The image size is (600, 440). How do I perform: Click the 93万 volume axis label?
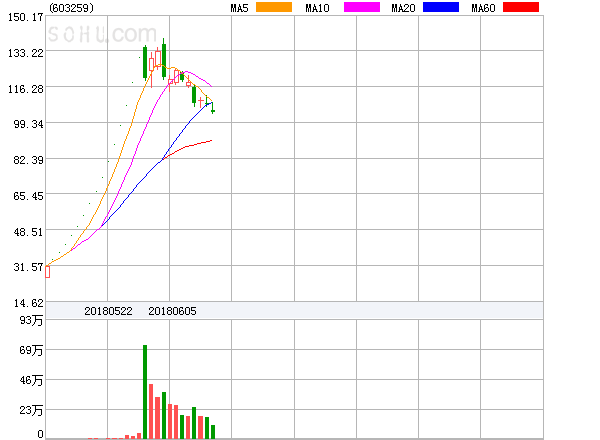tap(31, 320)
